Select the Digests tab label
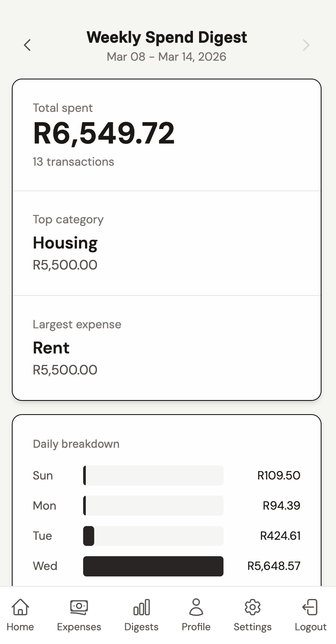 (141, 627)
